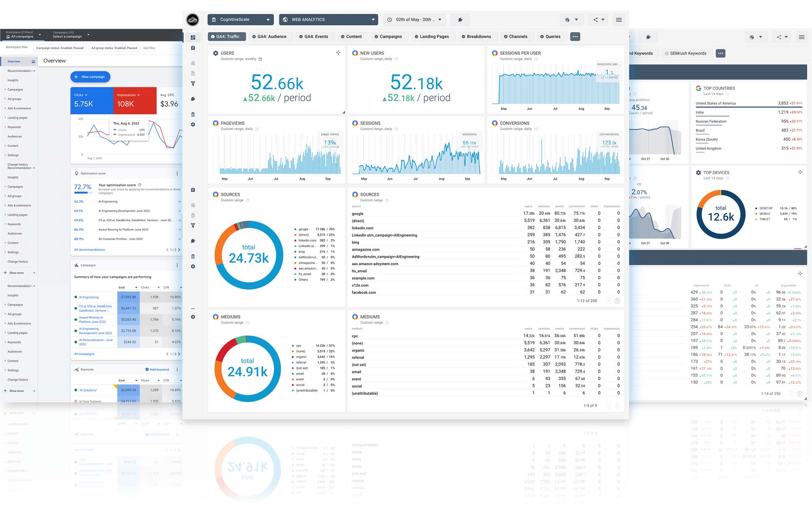Image resolution: width=812 pixels, height=521 pixels.
Task: Click the Add keyword link
Action: (157, 369)
